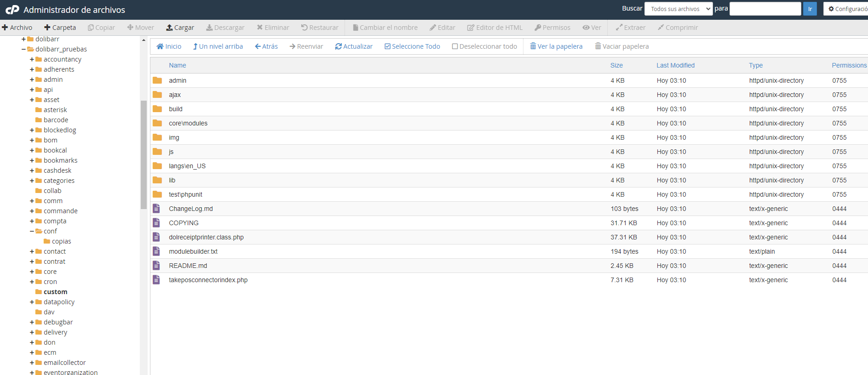Click the Permisos key button
The width and height of the screenshot is (868, 375).
tap(552, 28)
